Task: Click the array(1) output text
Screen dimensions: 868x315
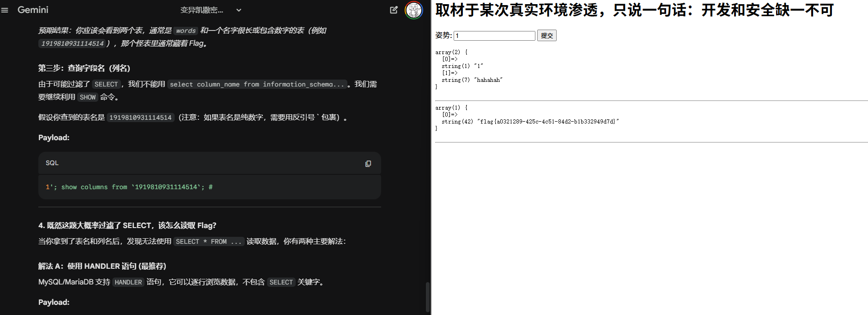Action: pyautogui.click(x=451, y=108)
